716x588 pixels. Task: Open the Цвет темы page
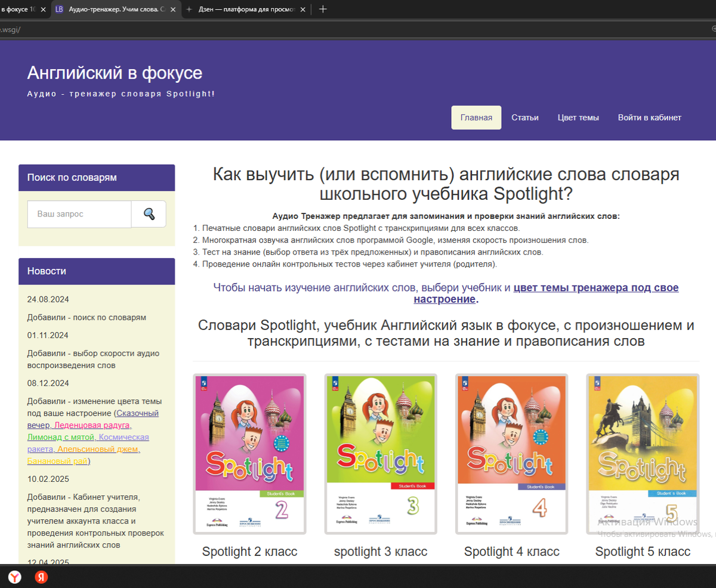pos(578,117)
